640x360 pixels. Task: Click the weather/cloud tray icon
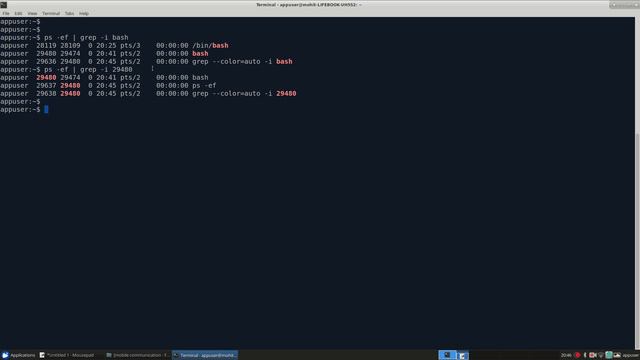pyautogui.click(x=617, y=355)
